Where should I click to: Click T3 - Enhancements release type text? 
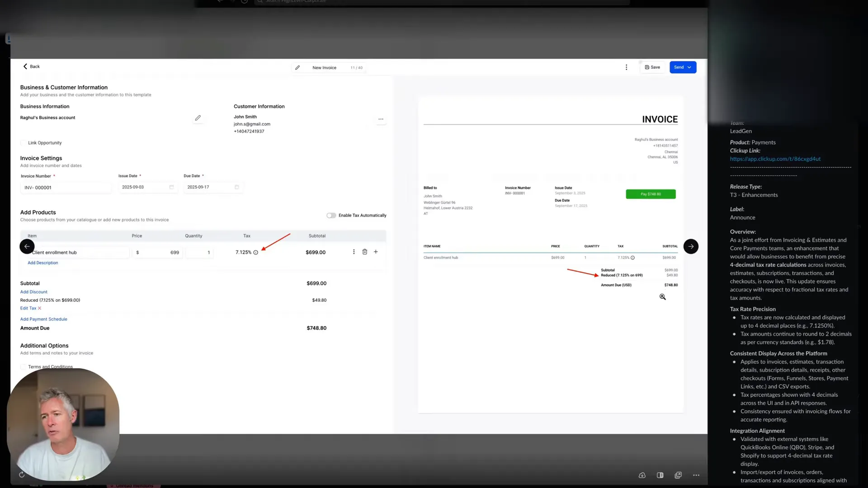tap(754, 195)
